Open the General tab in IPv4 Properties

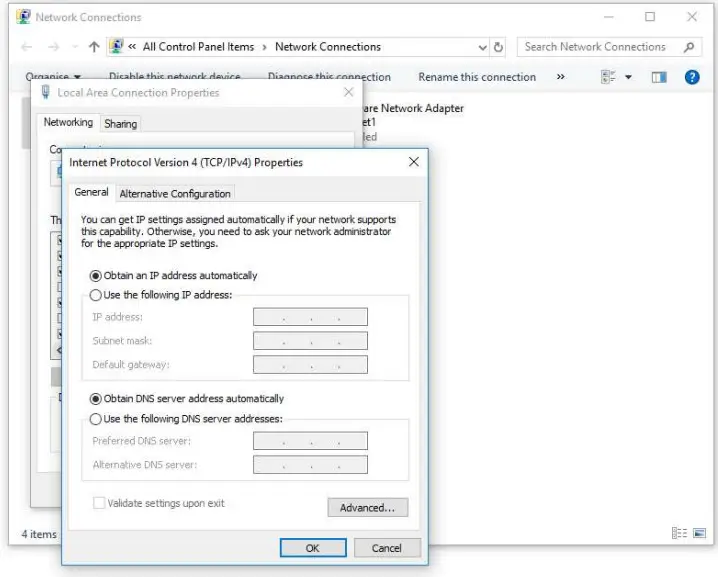92,192
